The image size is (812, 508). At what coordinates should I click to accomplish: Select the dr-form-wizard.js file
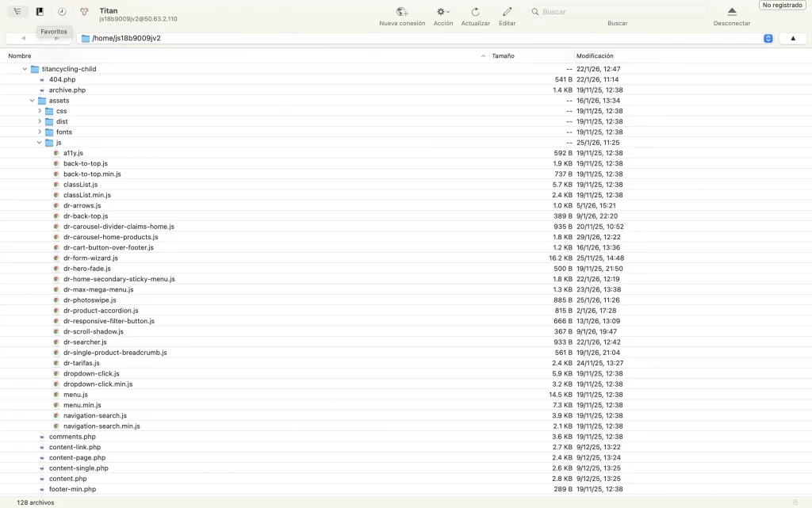click(90, 258)
